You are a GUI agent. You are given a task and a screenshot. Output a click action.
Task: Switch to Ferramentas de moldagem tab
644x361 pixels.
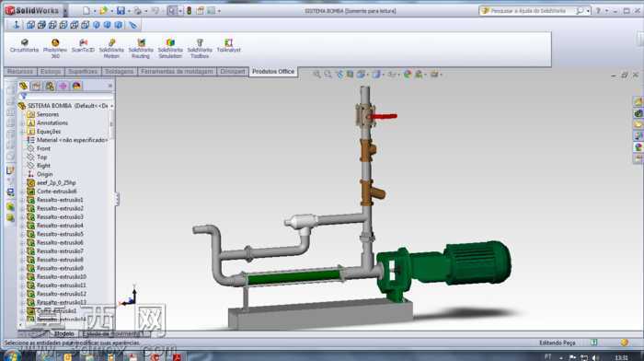[177, 72]
